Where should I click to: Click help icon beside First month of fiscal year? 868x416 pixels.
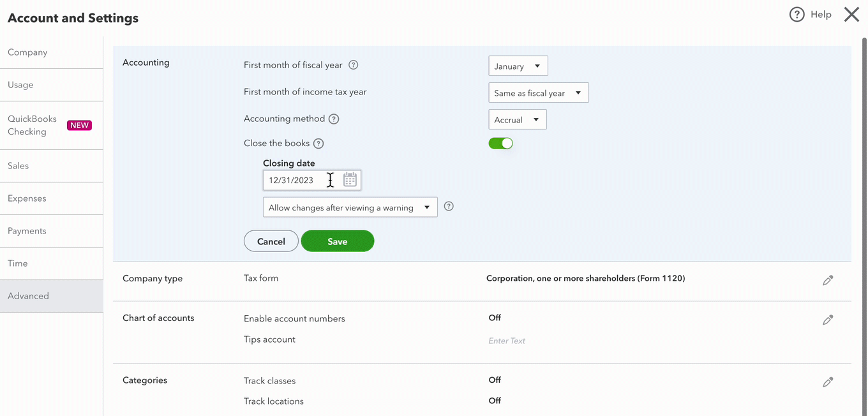pos(353,65)
